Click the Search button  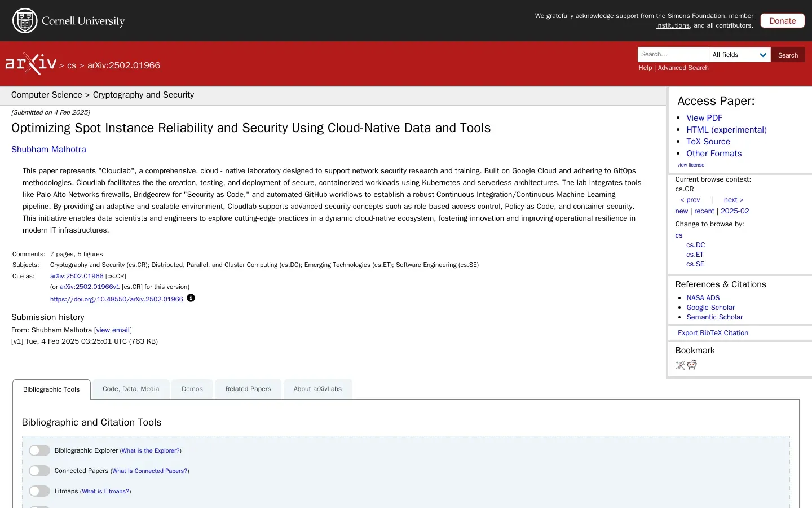click(x=788, y=55)
